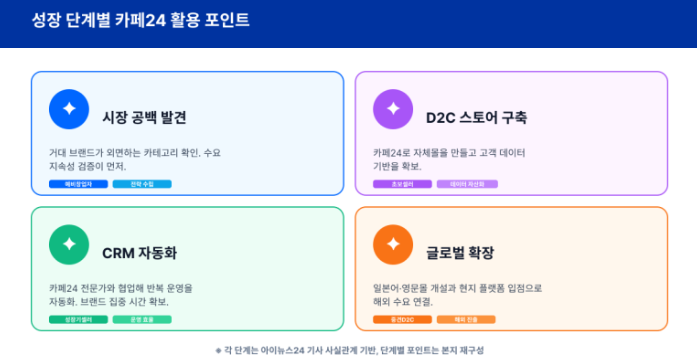
Task: Click the 일본어·영문몰 개설 description text
Action: pos(457,295)
